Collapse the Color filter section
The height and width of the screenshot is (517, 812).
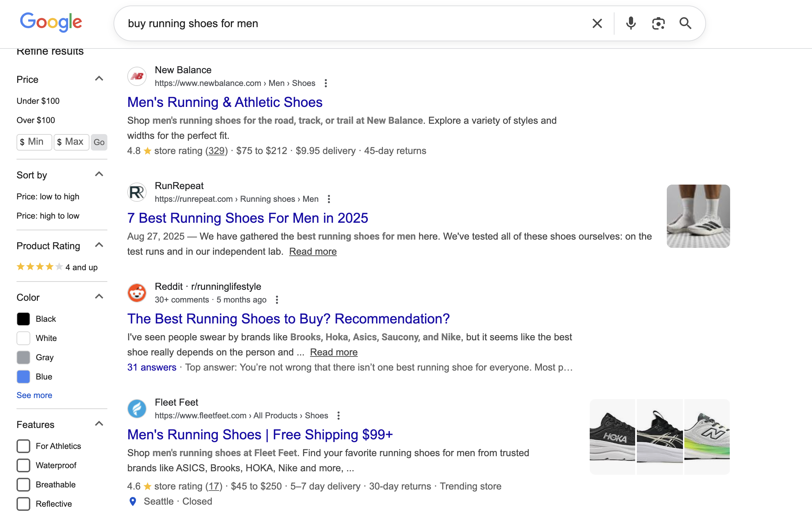coord(99,296)
